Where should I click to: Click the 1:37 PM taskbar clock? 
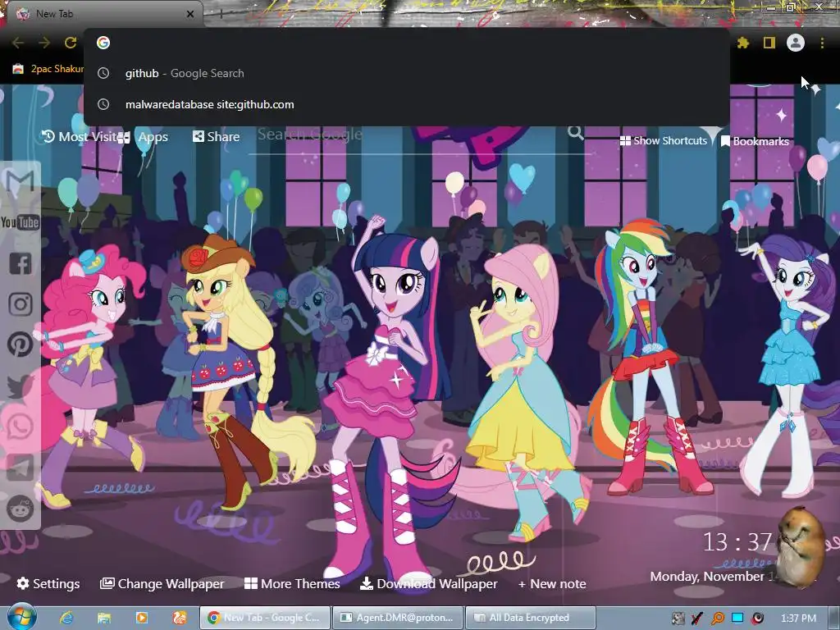click(798, 619)
